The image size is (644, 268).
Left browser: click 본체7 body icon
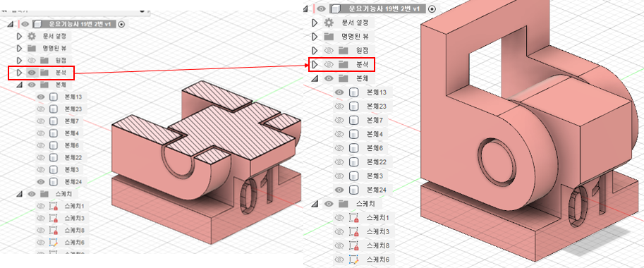(x=53, y=121)
